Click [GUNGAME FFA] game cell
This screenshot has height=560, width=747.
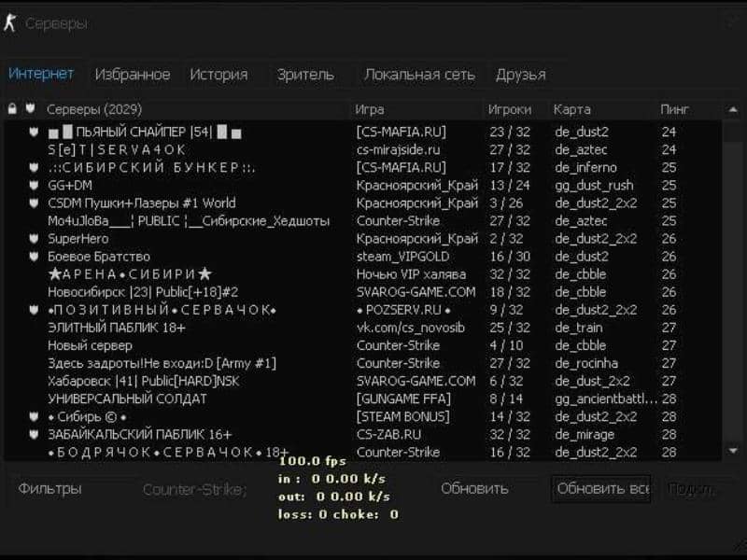pyautogui.click(x=403, y=399)
